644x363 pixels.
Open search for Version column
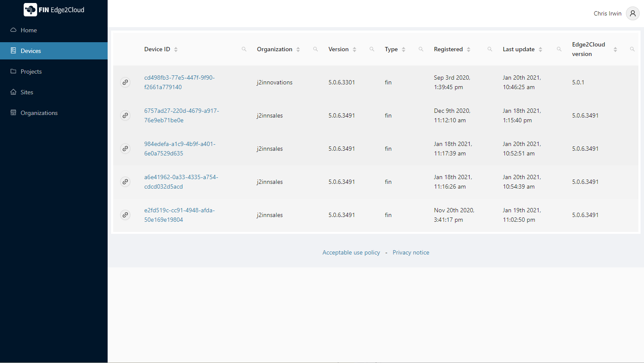point(372,49)
